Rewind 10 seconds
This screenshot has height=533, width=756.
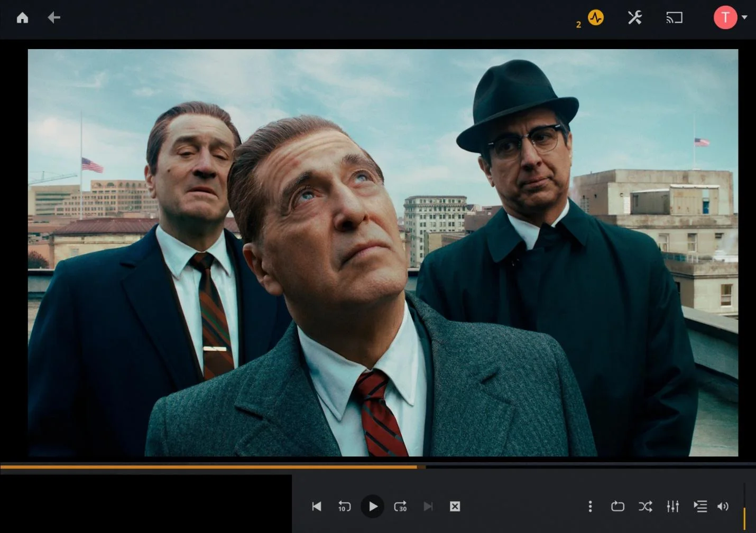click(x=344, y=507)
